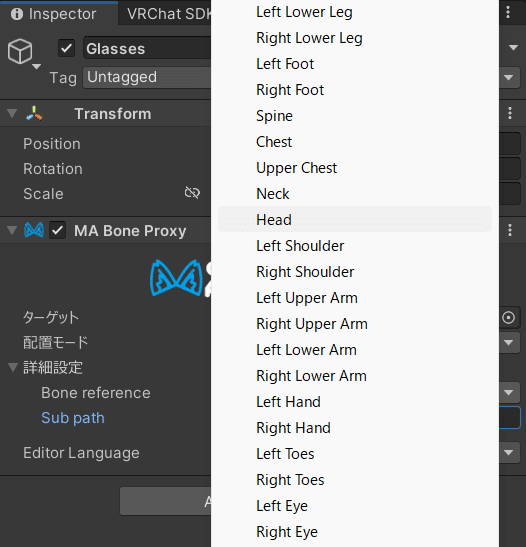Click the Editor Language label
526x547 pixels.
pos(81,453)
